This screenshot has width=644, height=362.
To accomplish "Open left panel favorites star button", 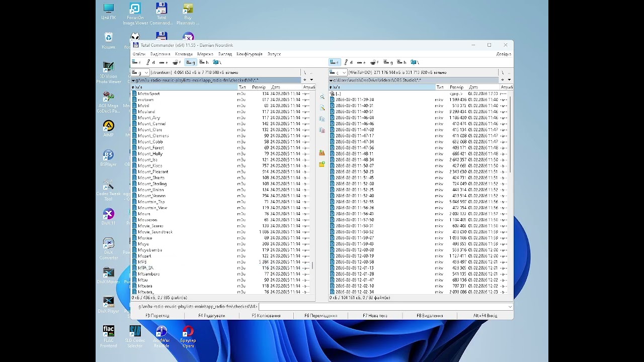I will (x=304, y=80).
